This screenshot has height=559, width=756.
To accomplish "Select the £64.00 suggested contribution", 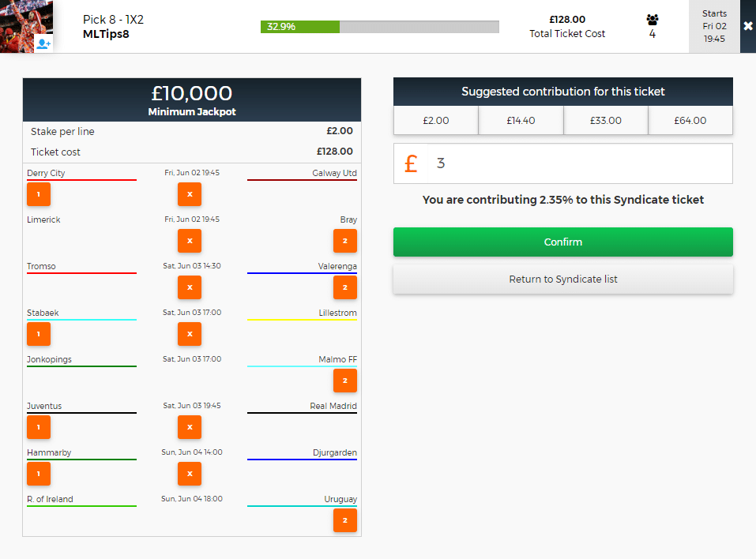I will [690, 121].
